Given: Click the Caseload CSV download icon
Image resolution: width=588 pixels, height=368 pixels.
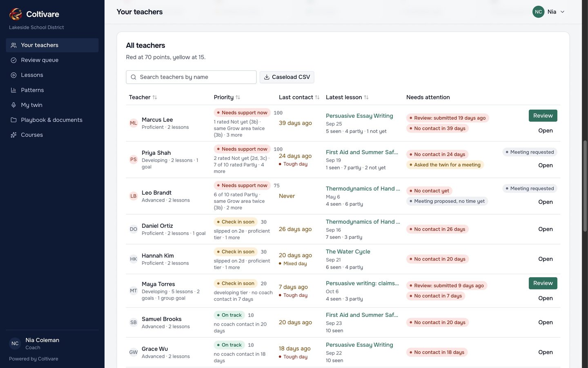Looking at the screenshot, I should [267, 77].
